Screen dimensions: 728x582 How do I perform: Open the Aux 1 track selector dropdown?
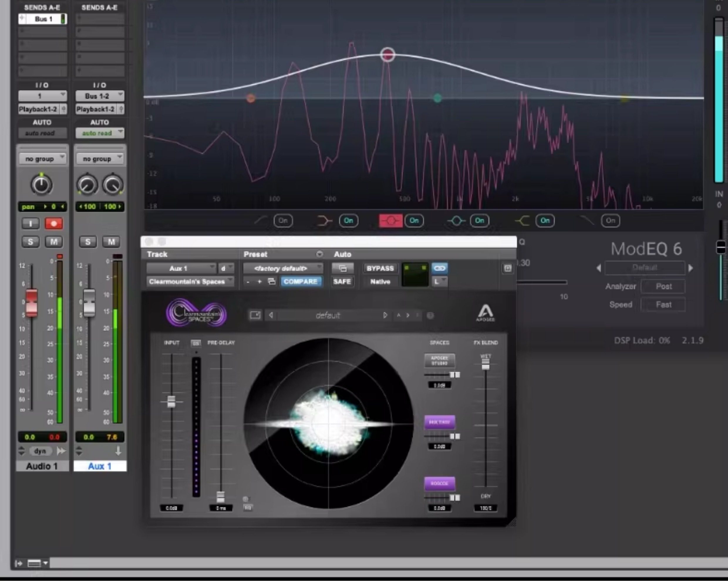point(181,268)
